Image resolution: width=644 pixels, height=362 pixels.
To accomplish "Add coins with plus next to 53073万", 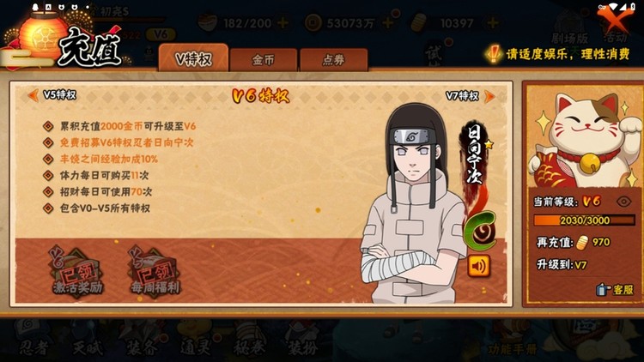I will pyautogui.click(x=387, y=23).
